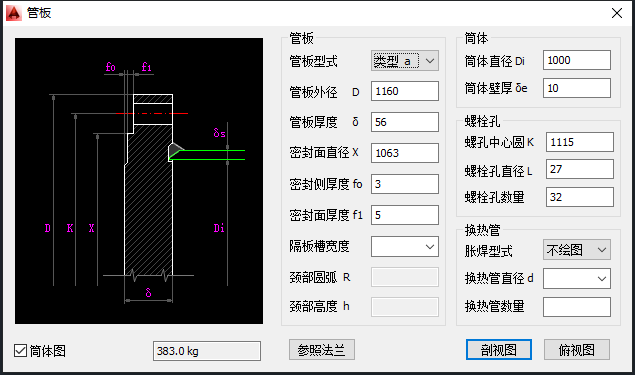Open the 管板型式 dropdown showing 类型 a
The image size is (635, 375).
[405, 61]
